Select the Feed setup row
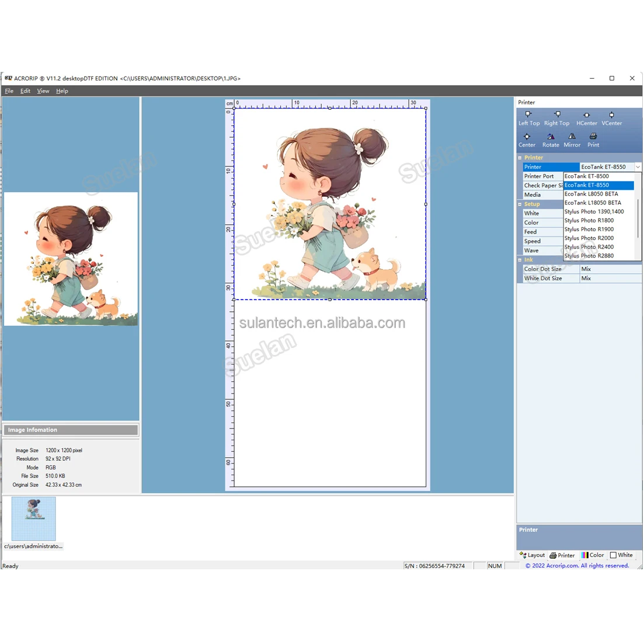Viewport: 644px width, 644px height. tap(542, 232)
